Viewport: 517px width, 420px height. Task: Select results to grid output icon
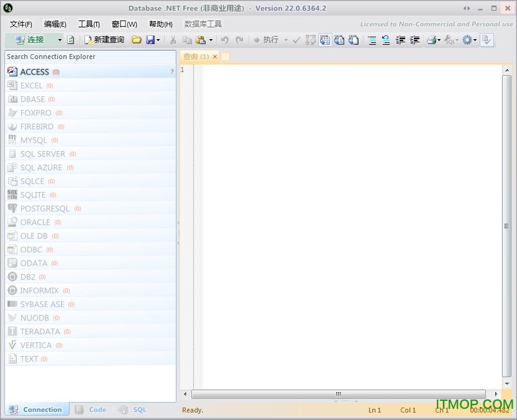325,40
